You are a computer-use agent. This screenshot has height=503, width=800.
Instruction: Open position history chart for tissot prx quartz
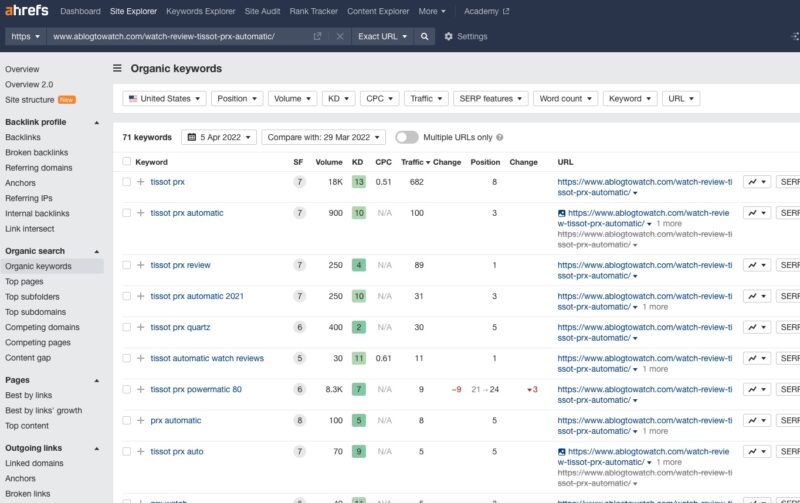[x=757, y=328]
